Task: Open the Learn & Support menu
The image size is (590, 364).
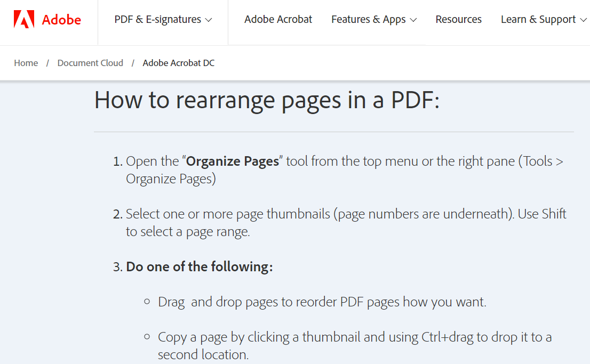Action: tap(538, 19)
